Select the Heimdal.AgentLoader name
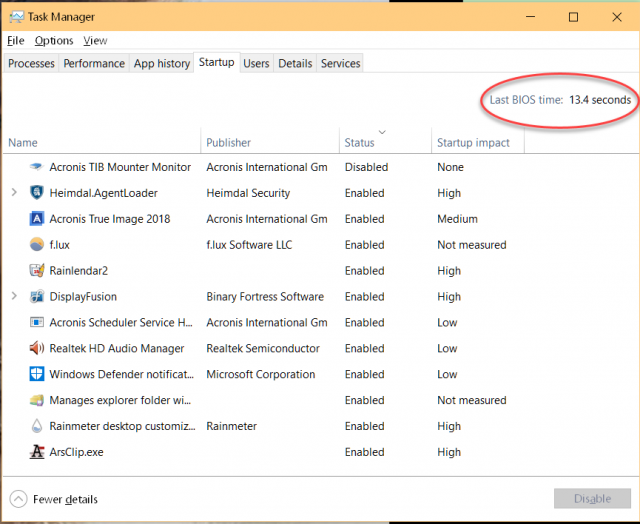Screen dimensions: 640x524 coord(103,193)
